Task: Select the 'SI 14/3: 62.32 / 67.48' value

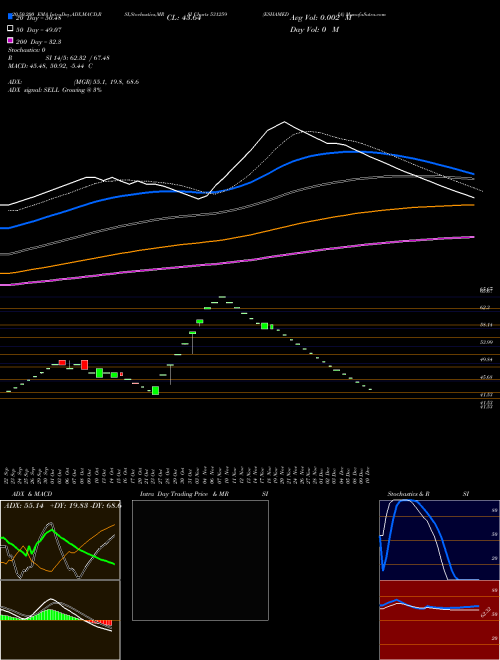Action: click(78, 58)
